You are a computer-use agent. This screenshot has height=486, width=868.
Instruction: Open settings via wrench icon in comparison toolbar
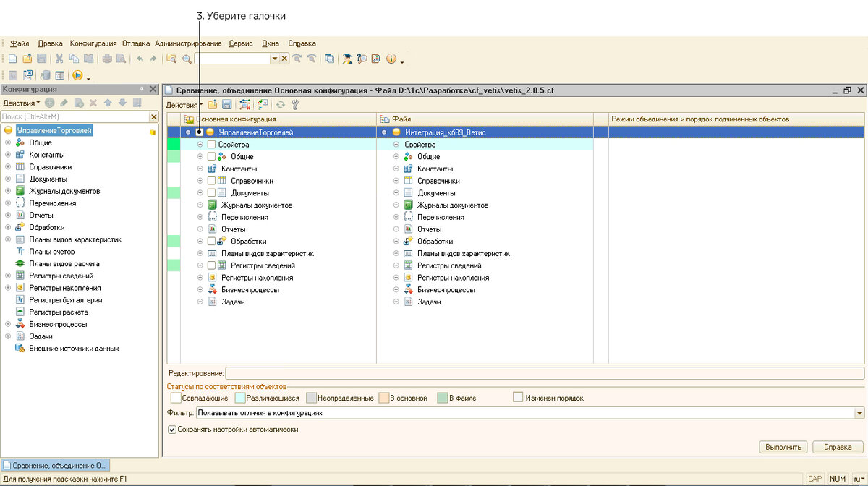click(x=295, y=105)
